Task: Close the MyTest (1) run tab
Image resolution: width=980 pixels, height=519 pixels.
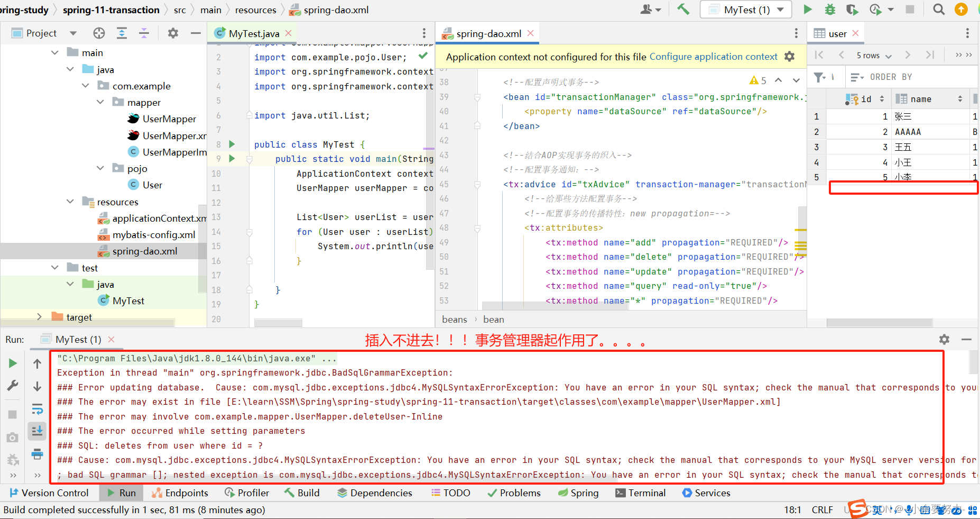Action: click(111, 339)
